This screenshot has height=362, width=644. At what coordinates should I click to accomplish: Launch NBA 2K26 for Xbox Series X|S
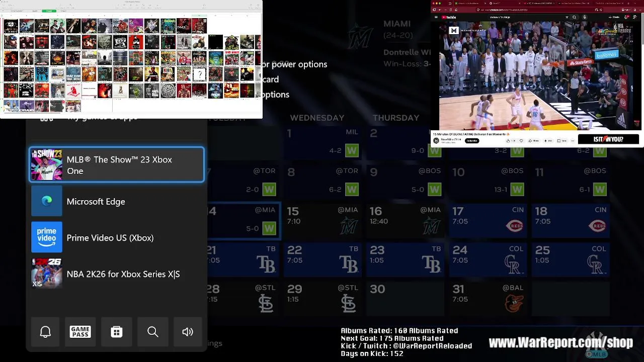coord(117,274)
